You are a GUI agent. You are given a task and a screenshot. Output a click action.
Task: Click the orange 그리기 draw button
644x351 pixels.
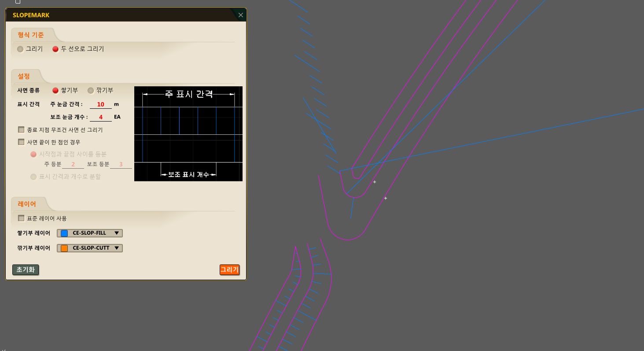click(x=229, y=270)
